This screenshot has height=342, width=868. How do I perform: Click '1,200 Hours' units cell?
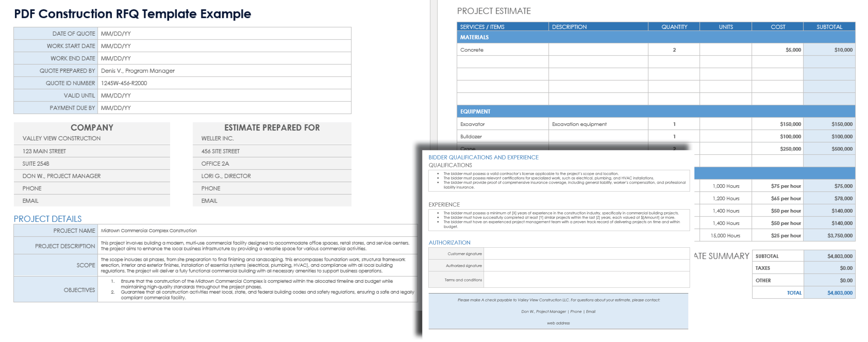725,199
